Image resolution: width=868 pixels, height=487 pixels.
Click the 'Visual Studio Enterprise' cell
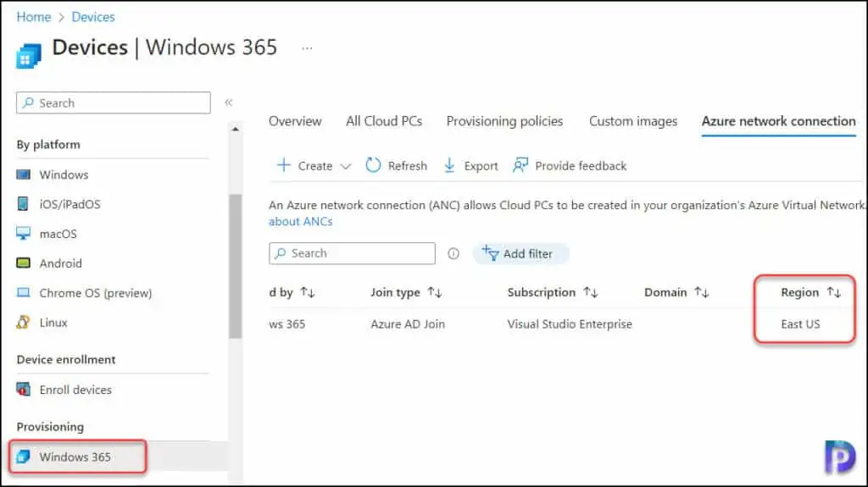tap(570, 324)
